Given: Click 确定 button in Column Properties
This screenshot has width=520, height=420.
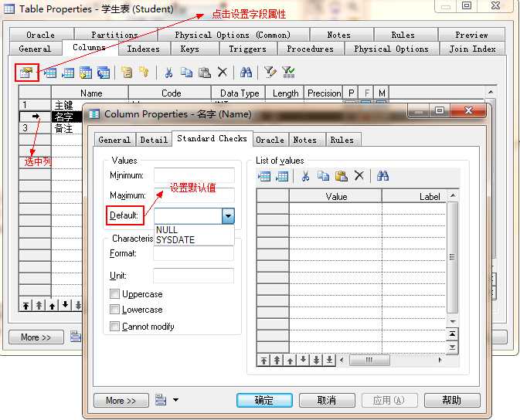Looking at the screenshot, I should click(x=264, y=400).
